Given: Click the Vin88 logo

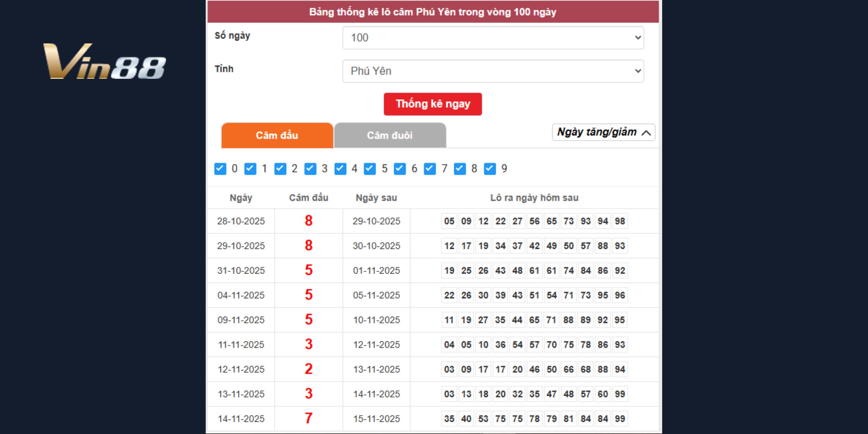Looking at the screenshot, I should click(104, 61).
